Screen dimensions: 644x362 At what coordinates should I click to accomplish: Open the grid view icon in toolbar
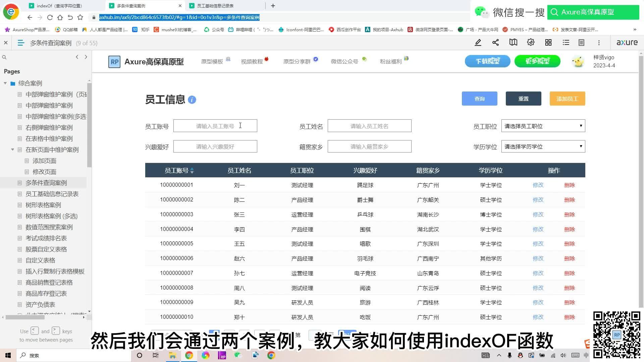tap(548, 43)
